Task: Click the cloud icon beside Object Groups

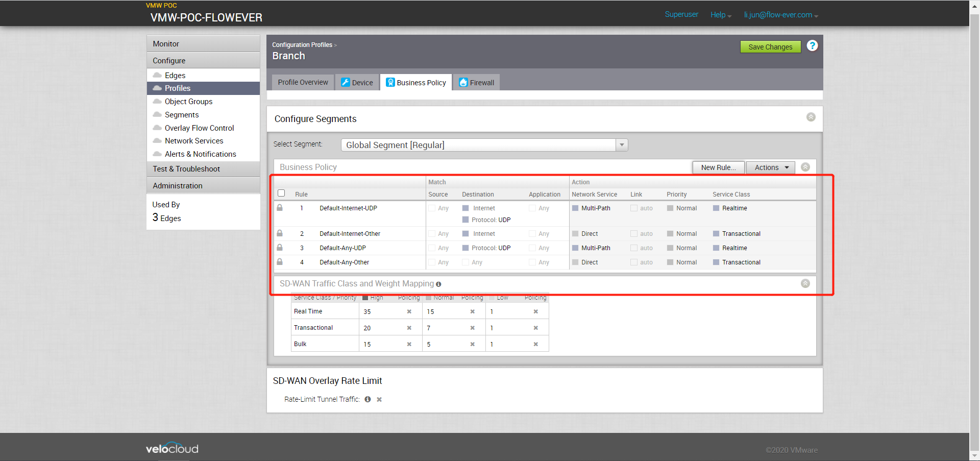Action: (x=157, y=101)
